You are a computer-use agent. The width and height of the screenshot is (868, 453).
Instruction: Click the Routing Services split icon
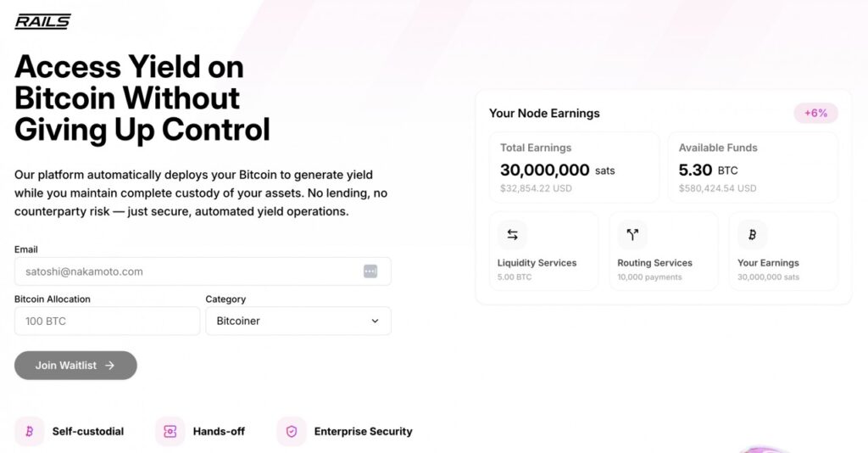(632, 235)
